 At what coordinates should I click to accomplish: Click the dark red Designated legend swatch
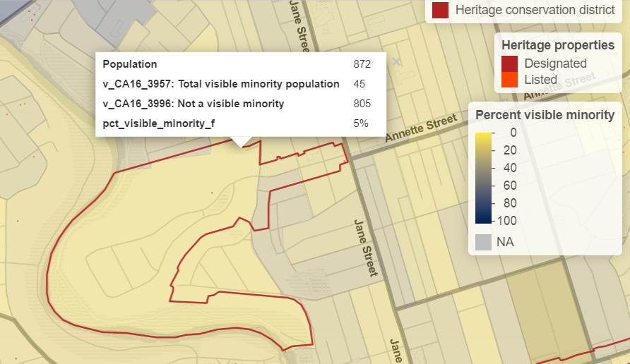(x=510, y=63)
